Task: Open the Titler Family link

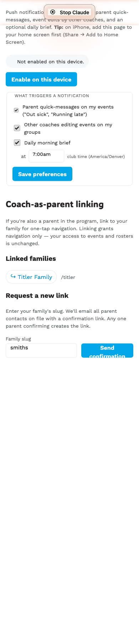Action: click(31, 277)
